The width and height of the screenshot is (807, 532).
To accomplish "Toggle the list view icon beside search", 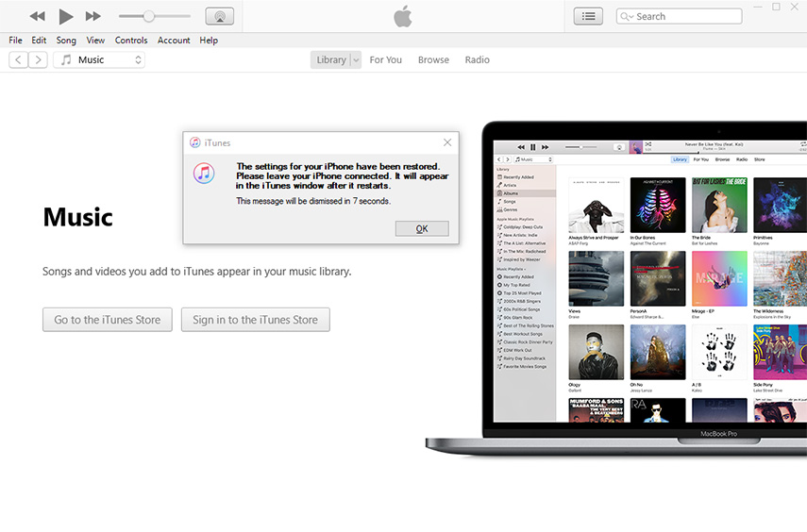I will click(588, 16).
